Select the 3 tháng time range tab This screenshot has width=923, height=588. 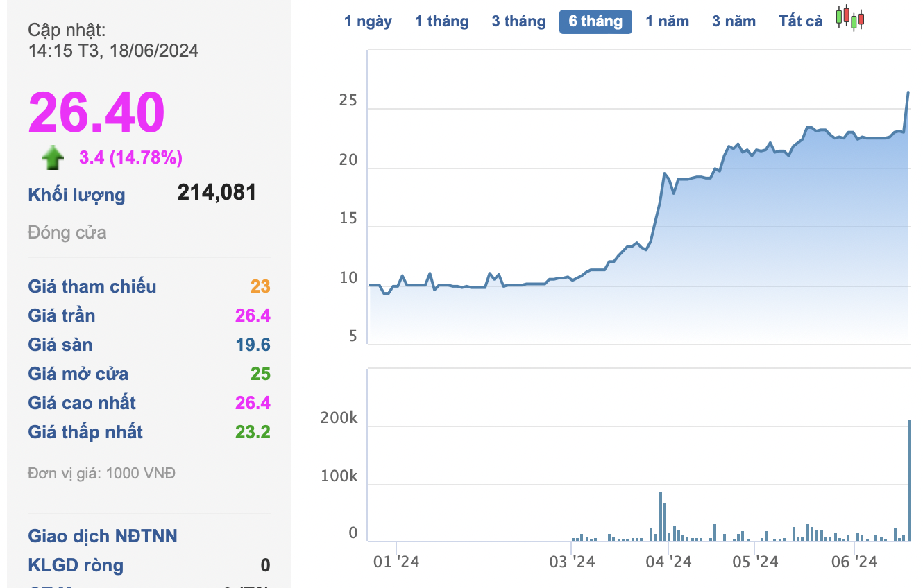(518, 21)
